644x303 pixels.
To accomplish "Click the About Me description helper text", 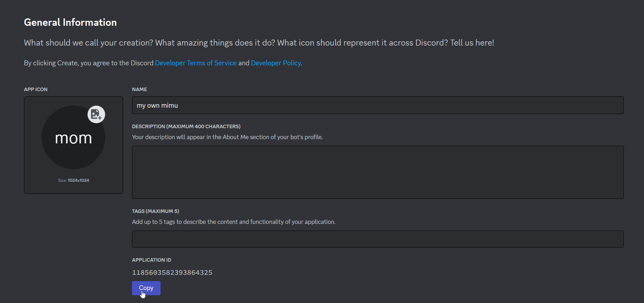I will click(227, 137).
